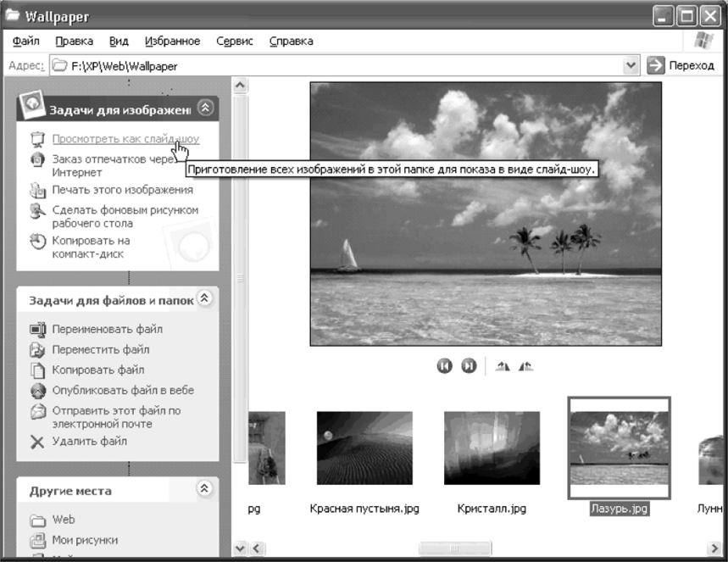Click the 'Просмотреть как слайд-шоу' link
This screenshot has height=562, width=728.
[x=125, y=139]
